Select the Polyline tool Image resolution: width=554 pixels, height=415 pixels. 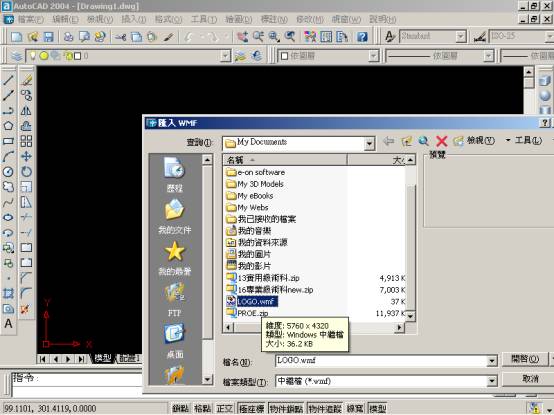(8, 111)
